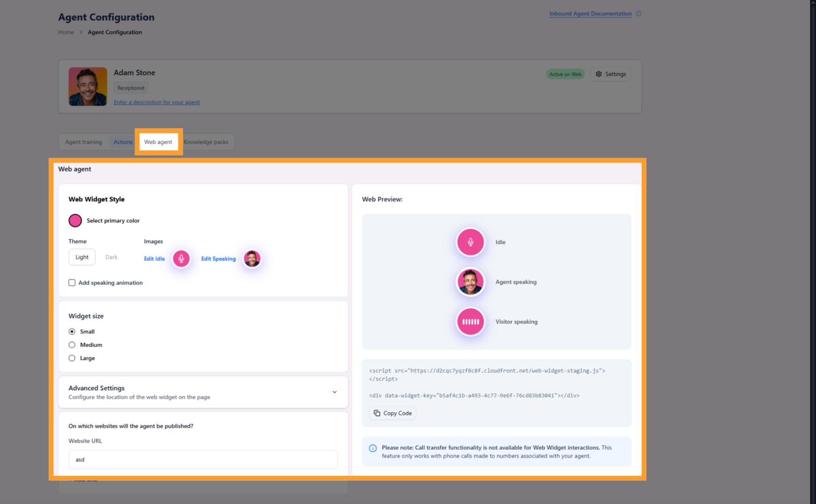Viewport: 816px width, 504px height.
Task: Click the gear icon in Settings button
Action: tap(599, 74)
